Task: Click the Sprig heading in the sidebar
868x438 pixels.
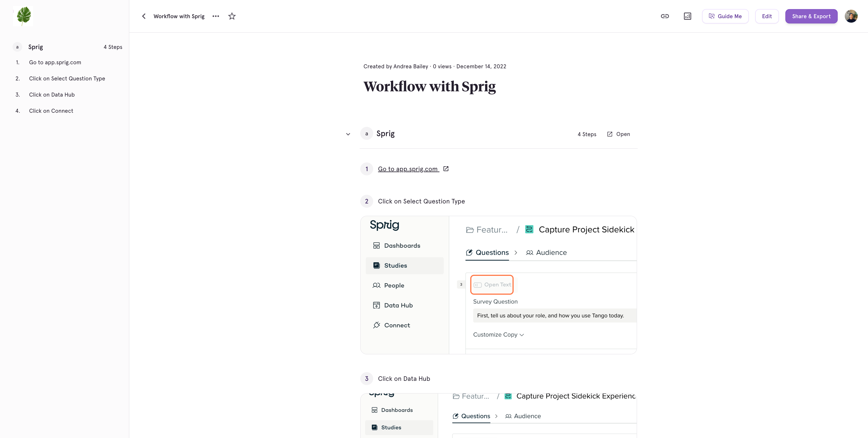Action: point(35,47)
